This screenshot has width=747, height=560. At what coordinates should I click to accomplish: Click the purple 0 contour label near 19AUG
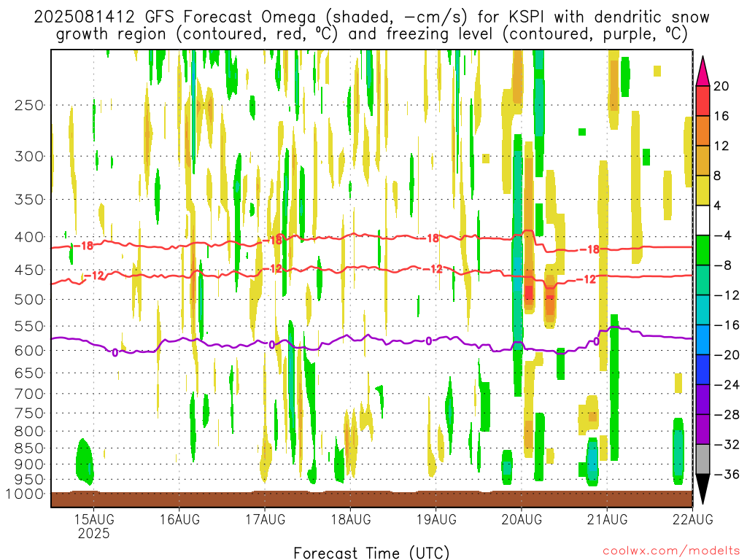point(429,341)
